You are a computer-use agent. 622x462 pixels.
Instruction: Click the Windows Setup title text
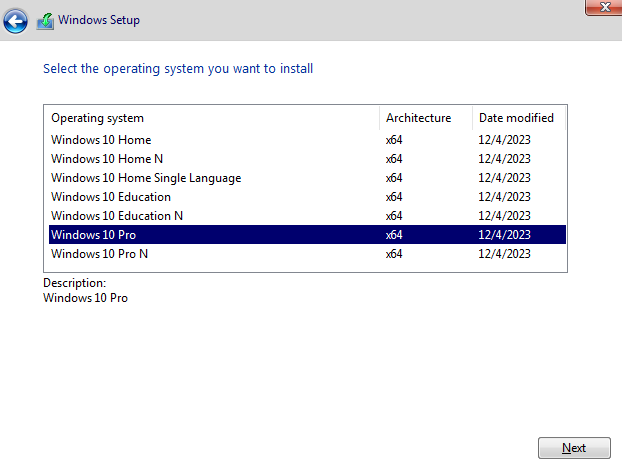99,20
